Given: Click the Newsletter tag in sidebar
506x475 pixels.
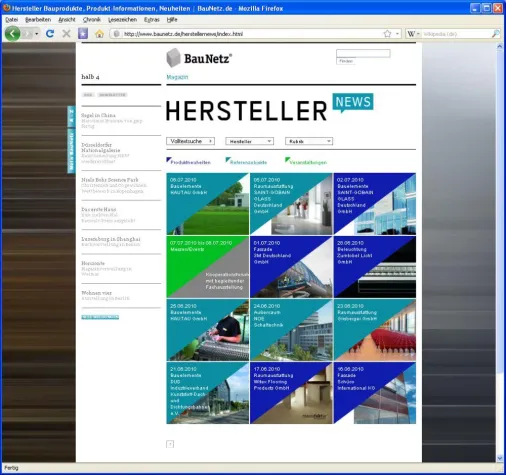Looking at the screenshot, I should click(x=112, y=95).
